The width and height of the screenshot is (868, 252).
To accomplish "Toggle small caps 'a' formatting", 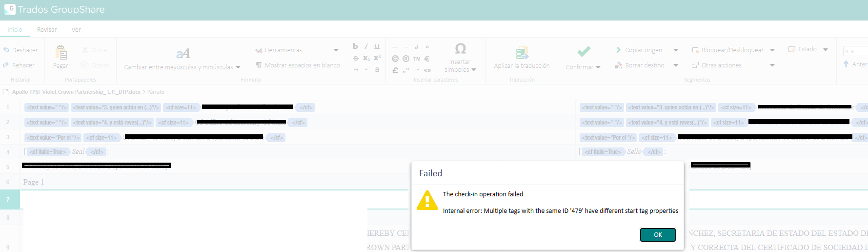I will pos(377,69).
